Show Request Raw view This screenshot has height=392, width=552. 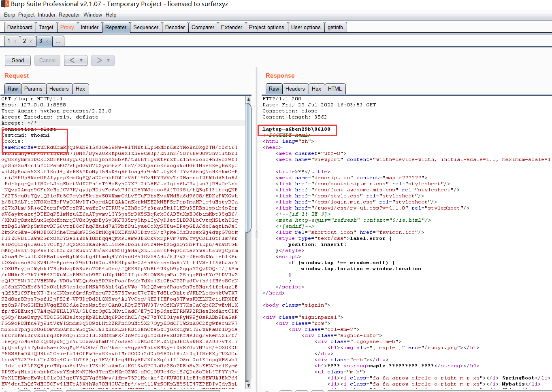pos(13,89)
